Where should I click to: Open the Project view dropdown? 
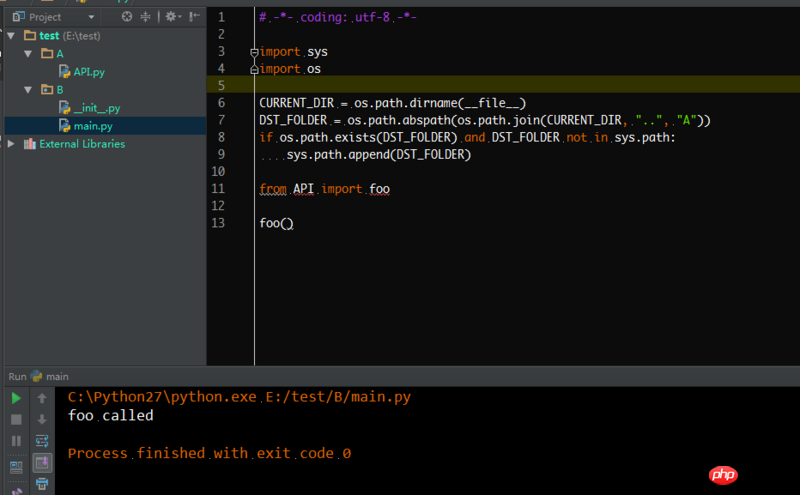pyautogui.click(x=92, y=17)
